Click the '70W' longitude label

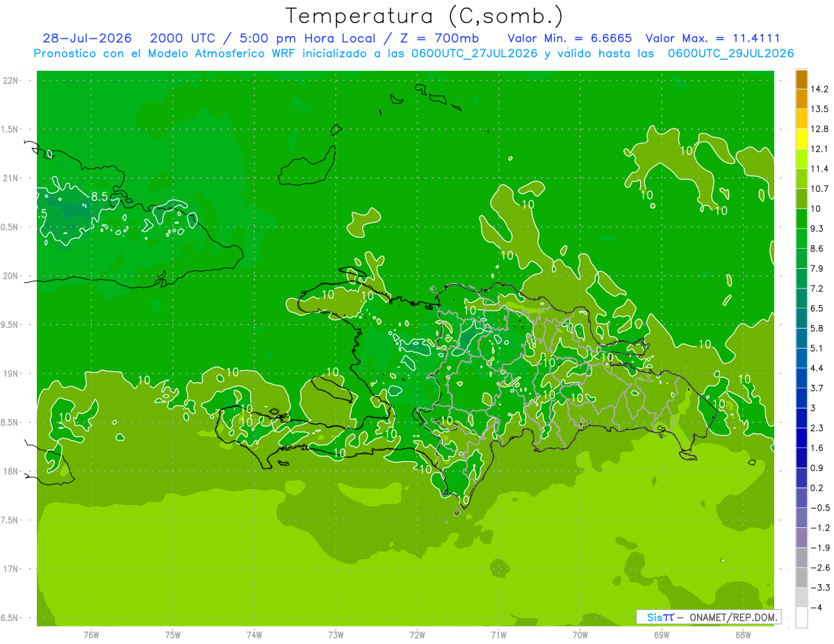coord(580,634)
